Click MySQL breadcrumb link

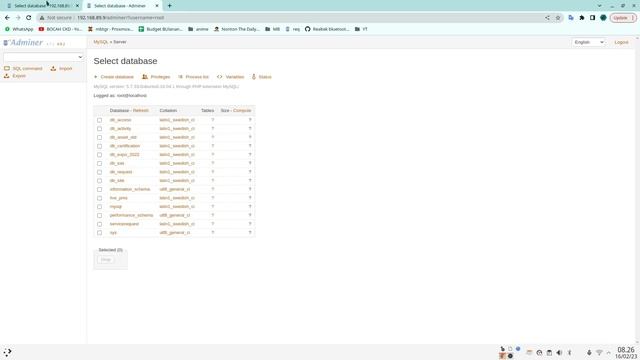pos(100,42)
